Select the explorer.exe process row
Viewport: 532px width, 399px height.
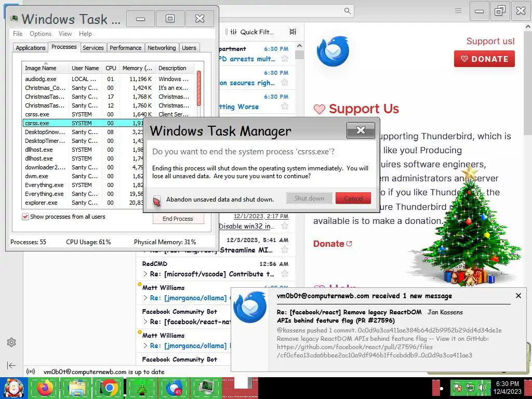[x=83, y=203]
